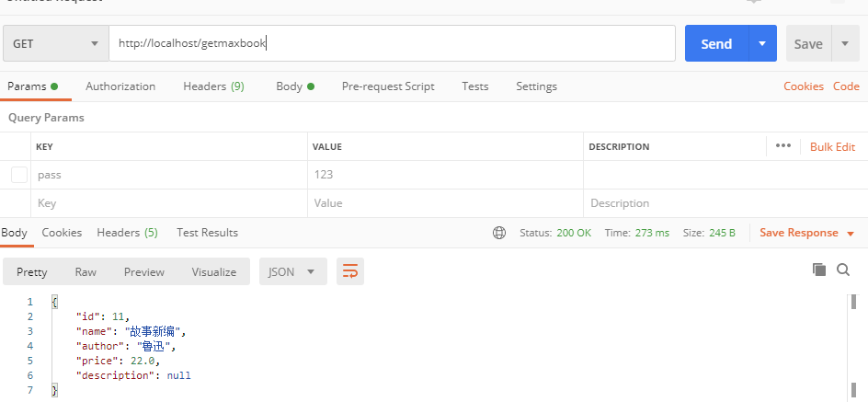This screenshot has height=402, width=868.
Task: Click the empty Value placeholder field
Action: (445, 203)
